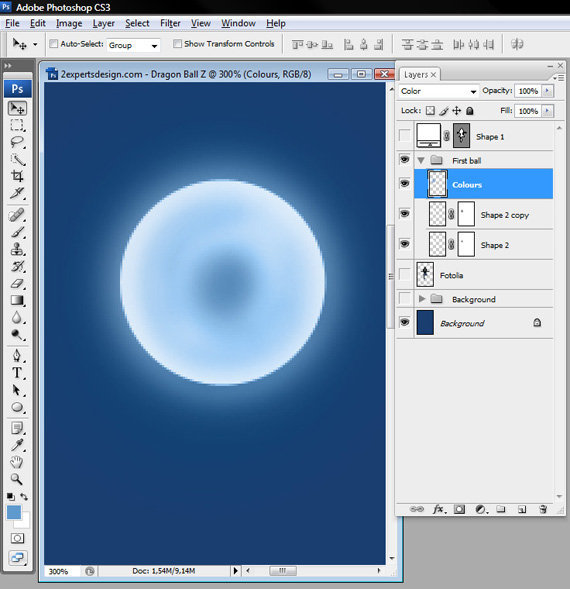This screenshot has height=589, width=570.
Task: Open the Filter menu
Action: pyautogui.click(x=170, y=23)
